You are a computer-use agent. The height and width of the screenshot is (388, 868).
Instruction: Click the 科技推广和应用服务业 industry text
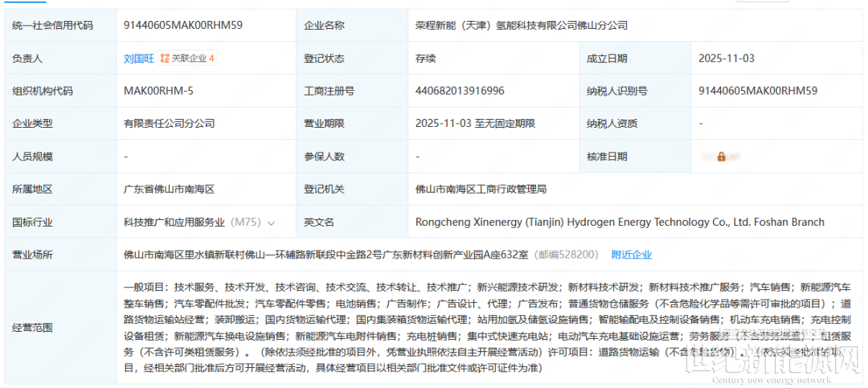pos(174,223)
